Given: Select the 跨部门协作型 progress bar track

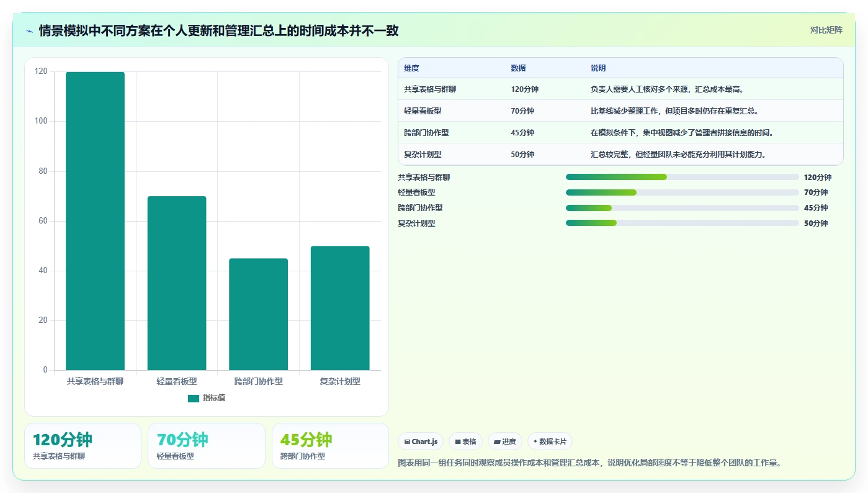Looking at the screenshot, I should tap(682, 208).
